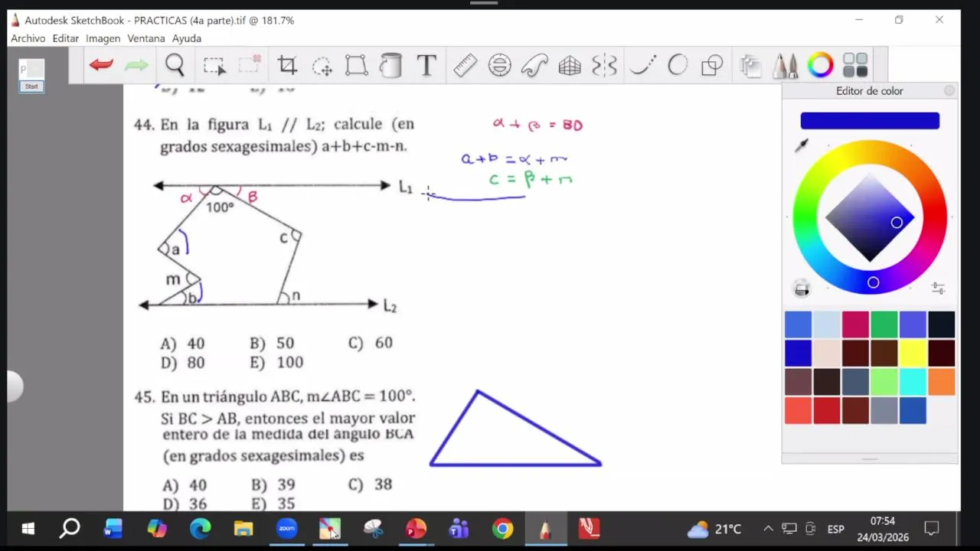Screen dimensions: 980x551
Task: Open Microsoft Teams from the taskbar
Action: 459,529
